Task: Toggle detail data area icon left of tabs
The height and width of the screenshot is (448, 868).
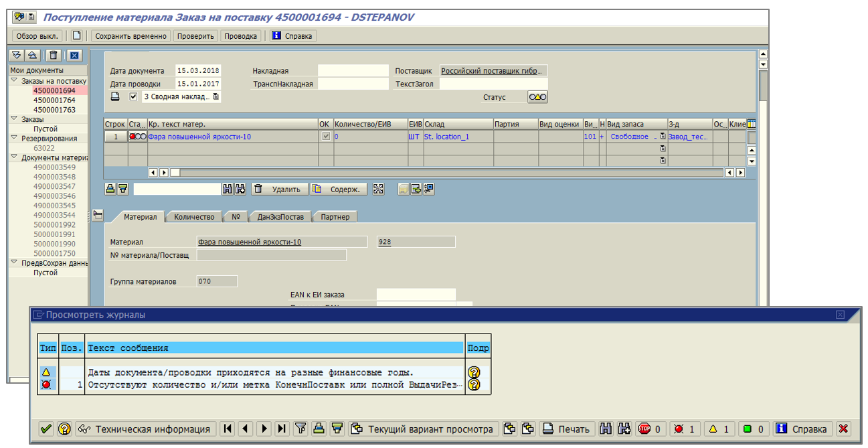Action: click(98, 215)
